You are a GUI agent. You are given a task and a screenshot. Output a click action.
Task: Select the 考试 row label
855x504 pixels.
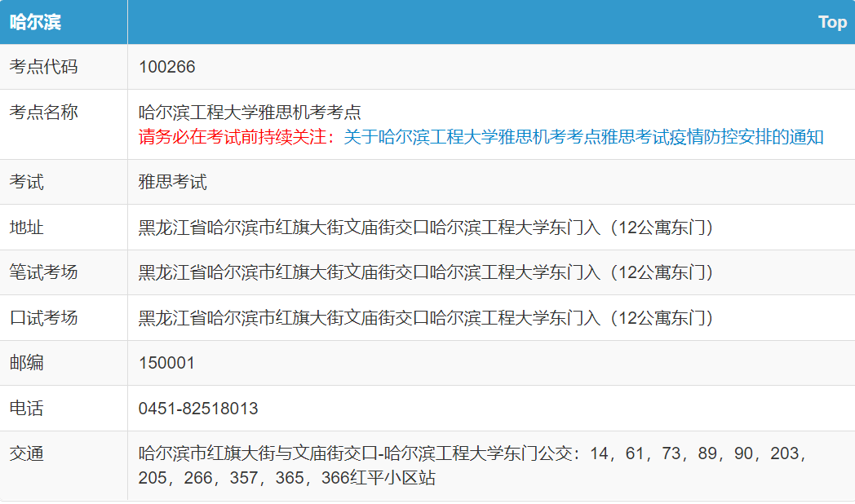(x=26, y=182)
